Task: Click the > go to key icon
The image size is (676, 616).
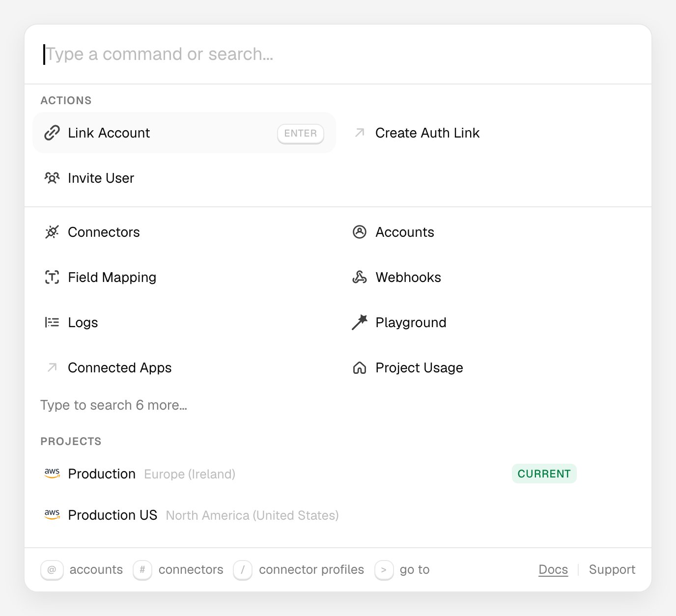Action: (384, 570)
